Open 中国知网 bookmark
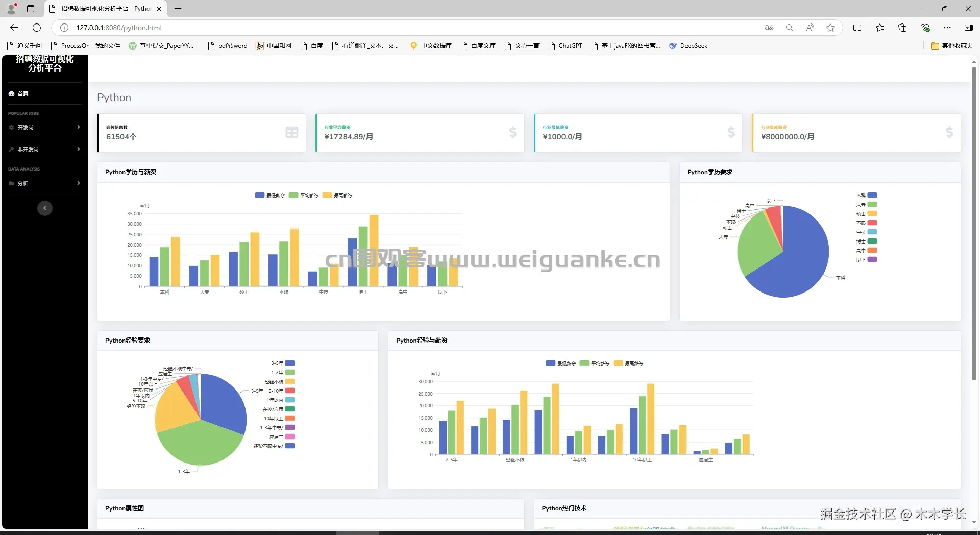The height and width of the screenshot is (535, 980). [274, 46]
